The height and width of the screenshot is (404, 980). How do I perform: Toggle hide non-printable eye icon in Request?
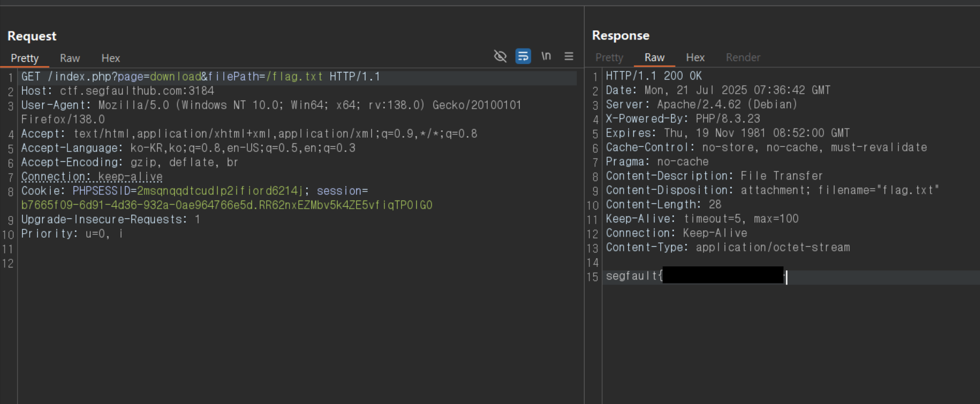pyautogui.click(x=500, y=56)
